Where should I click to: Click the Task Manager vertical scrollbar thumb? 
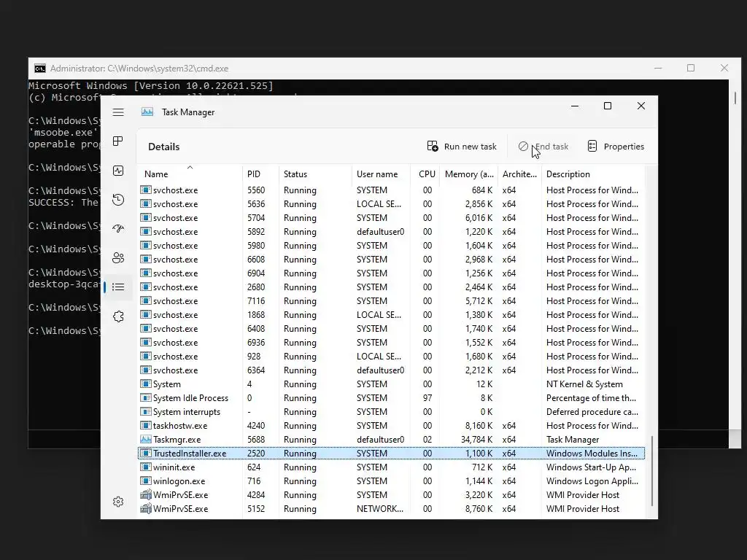(x=651, y=471)
